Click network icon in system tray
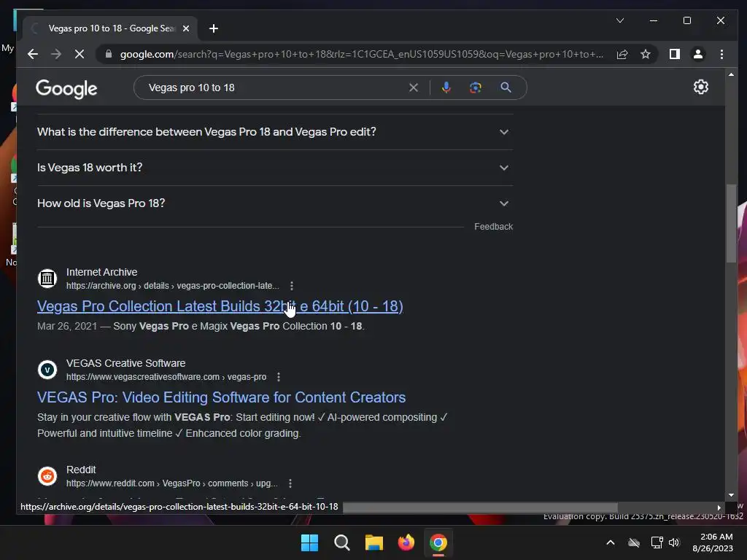 (x=657, y=542)
